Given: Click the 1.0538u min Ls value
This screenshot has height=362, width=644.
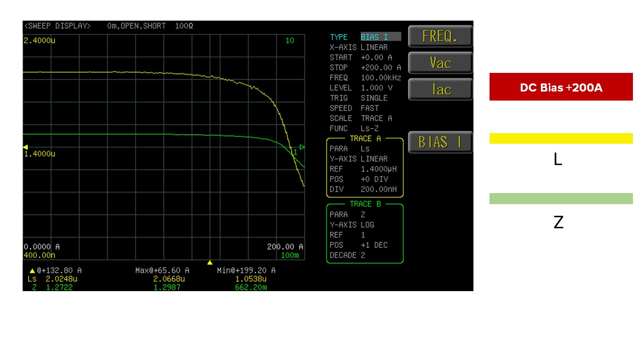Looking at the screenshot, I should tap(251, 279).
